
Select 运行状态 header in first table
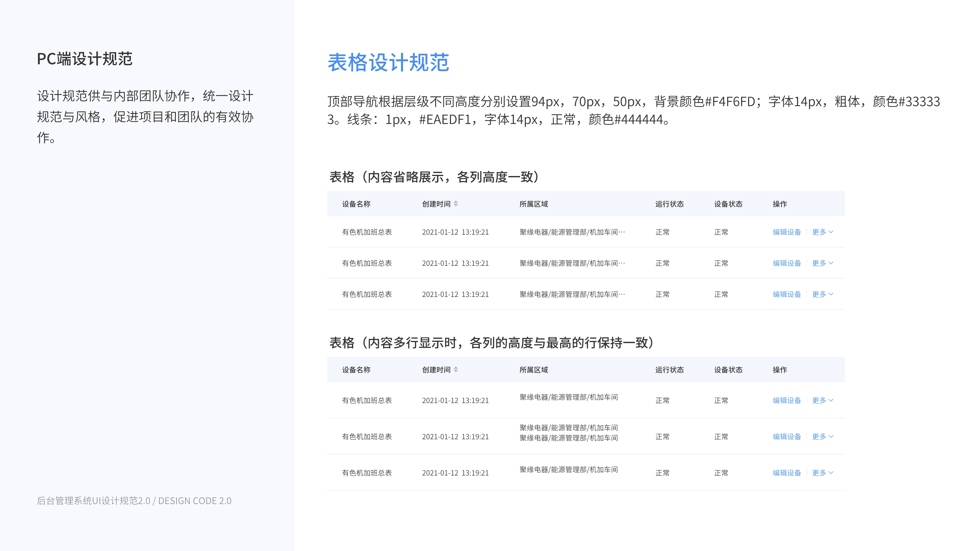click(670, 204)
